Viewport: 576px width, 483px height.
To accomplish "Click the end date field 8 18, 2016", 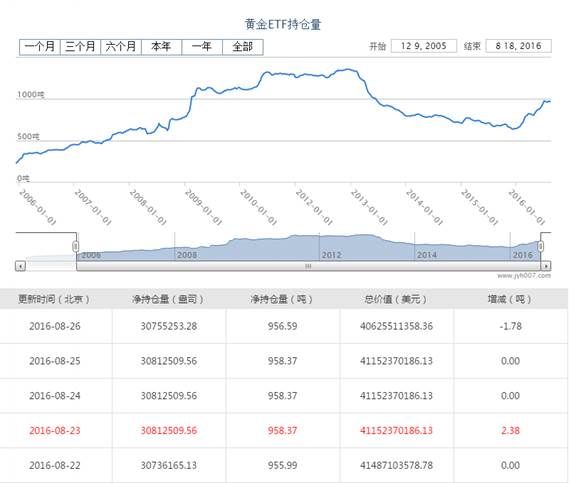I will (518, 46).
